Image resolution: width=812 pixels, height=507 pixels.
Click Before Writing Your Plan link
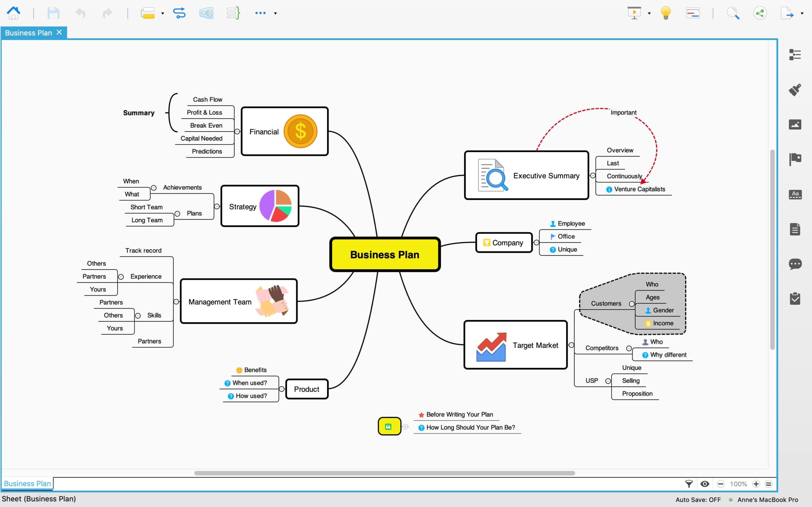click(460, 414)
